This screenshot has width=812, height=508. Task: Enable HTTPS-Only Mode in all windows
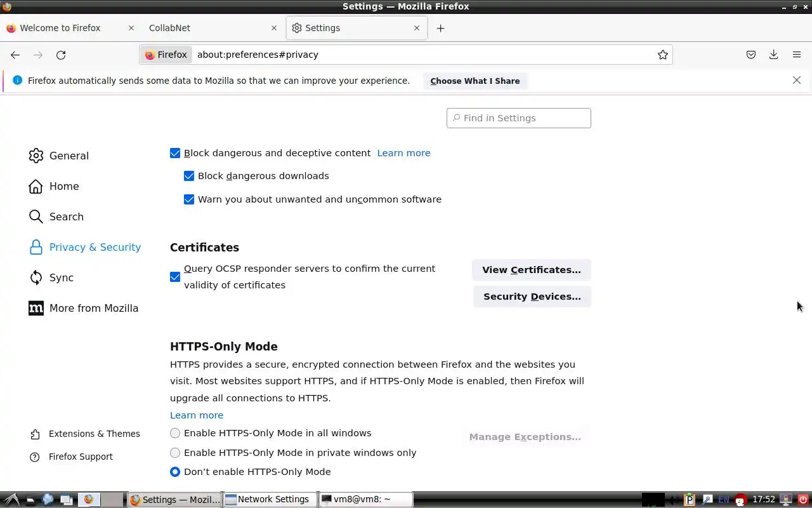[x=175, y=433]
